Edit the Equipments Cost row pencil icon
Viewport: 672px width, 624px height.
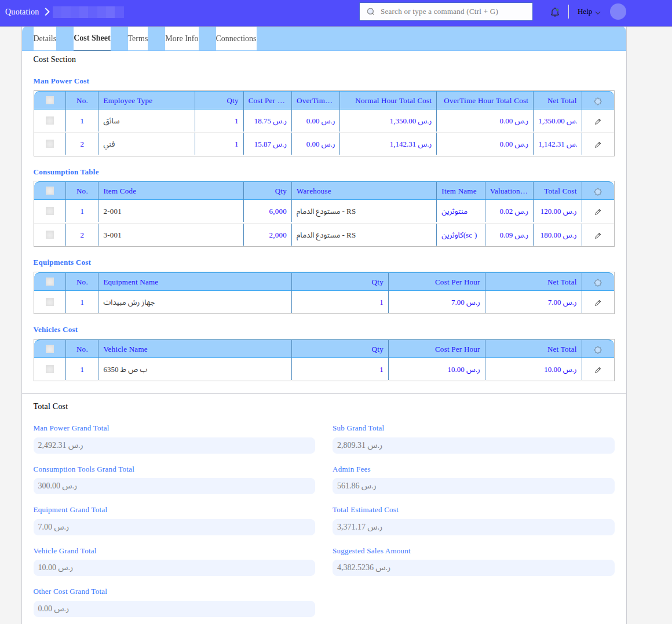[x=597, y=303]
